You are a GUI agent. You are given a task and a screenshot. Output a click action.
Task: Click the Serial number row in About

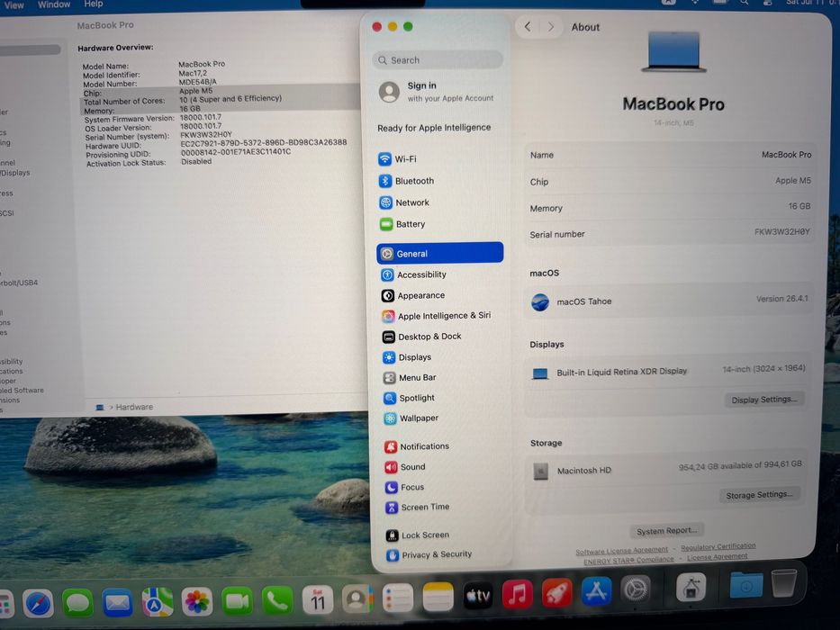click(670, 234)
